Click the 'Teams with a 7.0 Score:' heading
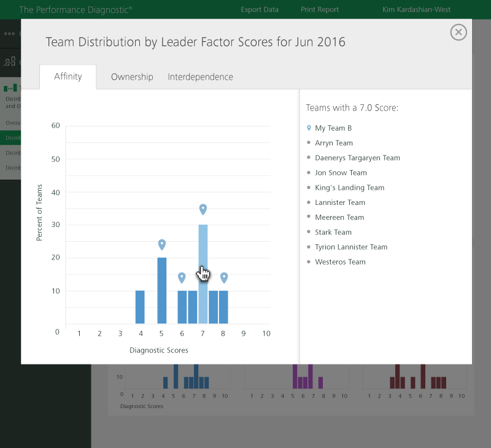 click(352, 107)
